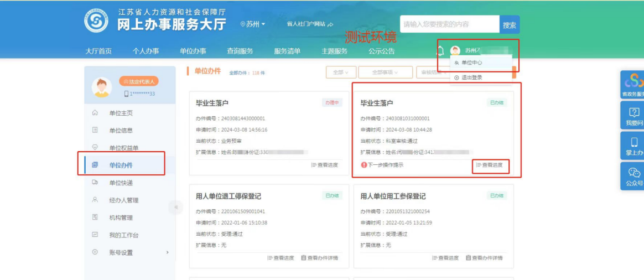Click the 公众号 WeChat icon
This screenshot has width=644, height=280.
pos(634,176)
